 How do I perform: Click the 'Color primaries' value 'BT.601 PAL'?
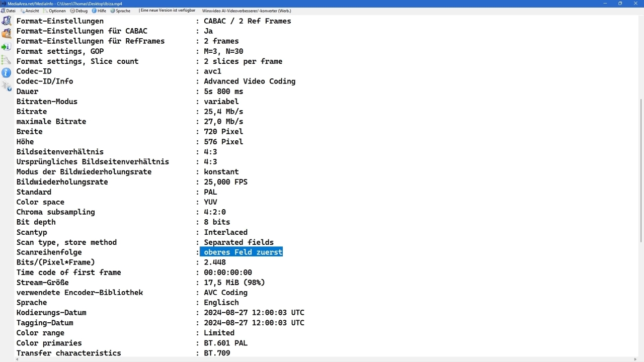coord(225,343)
